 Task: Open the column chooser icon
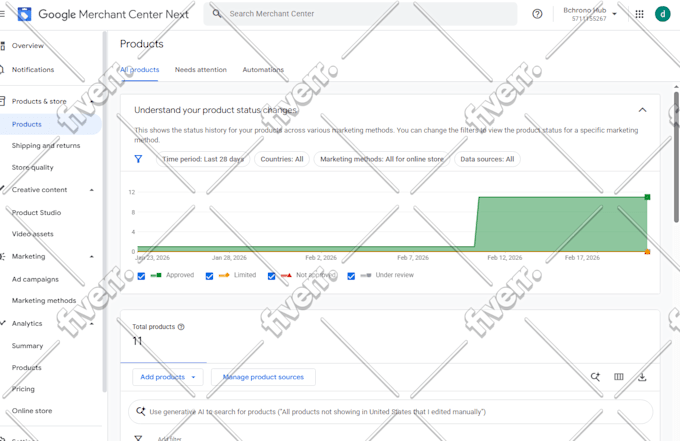pyautogui.click(x=618, y=377)
